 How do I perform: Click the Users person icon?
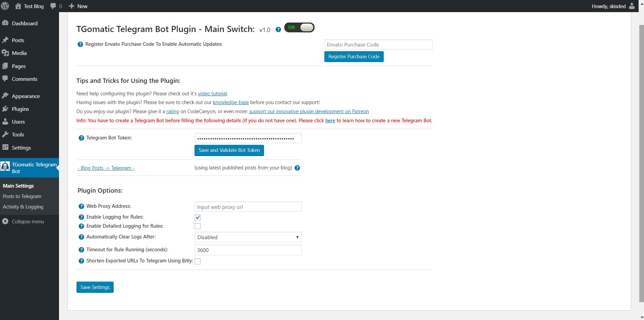(5, 122)
